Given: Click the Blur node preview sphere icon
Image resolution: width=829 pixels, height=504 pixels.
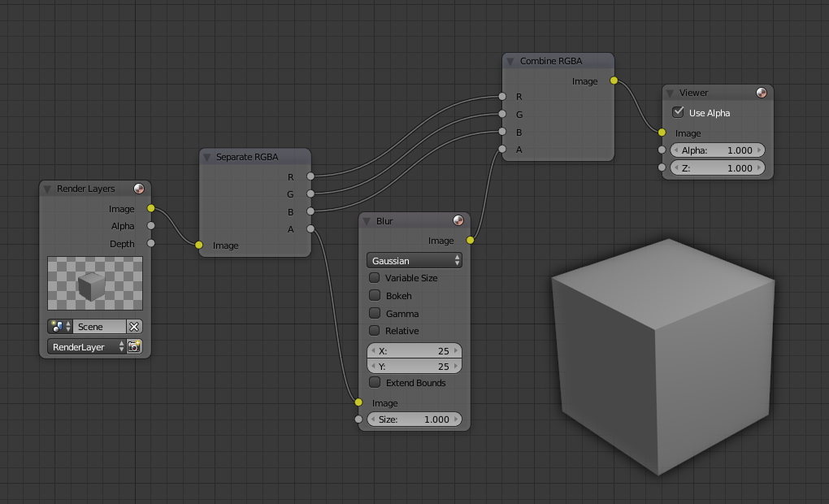Looking at the screenshot, I should click(458, 221).
